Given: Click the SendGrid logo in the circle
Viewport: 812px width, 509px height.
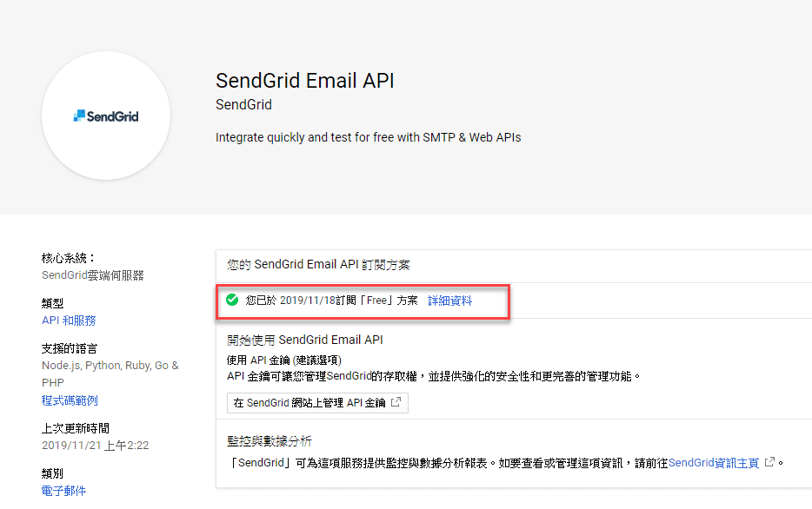Looking at the screenshot, I should 106,116.
